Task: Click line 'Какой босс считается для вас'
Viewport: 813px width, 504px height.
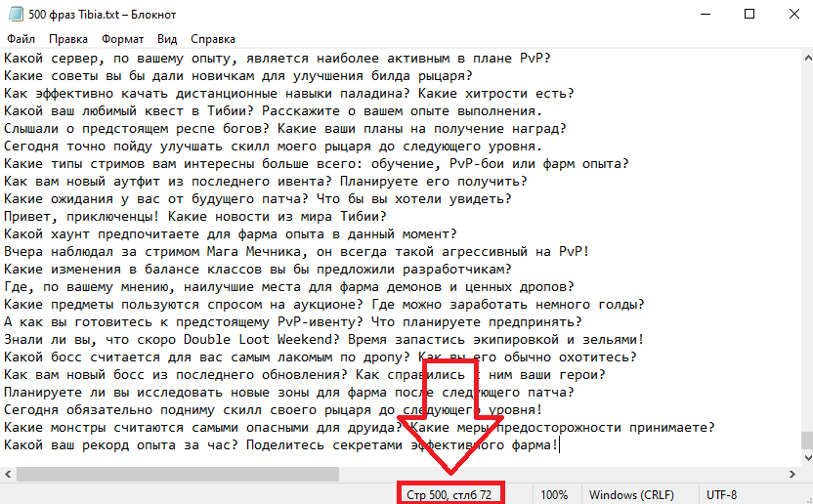Action: 321,357
